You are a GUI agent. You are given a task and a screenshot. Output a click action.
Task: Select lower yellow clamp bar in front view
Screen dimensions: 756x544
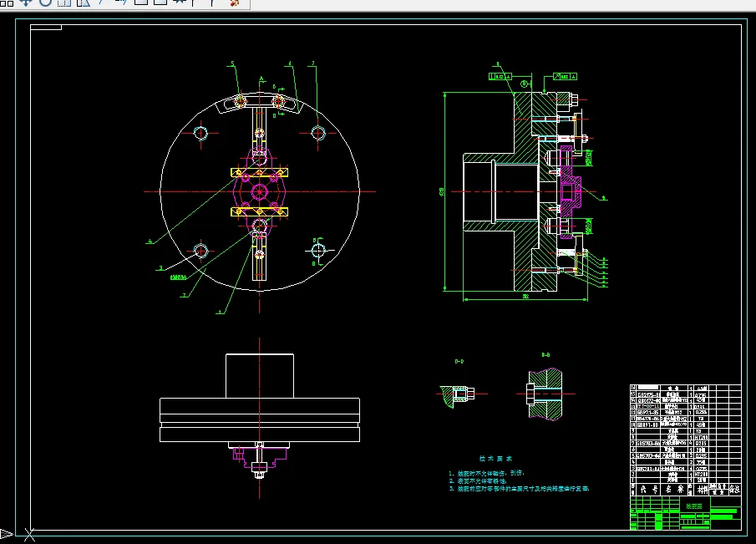(x=260, y=211)
